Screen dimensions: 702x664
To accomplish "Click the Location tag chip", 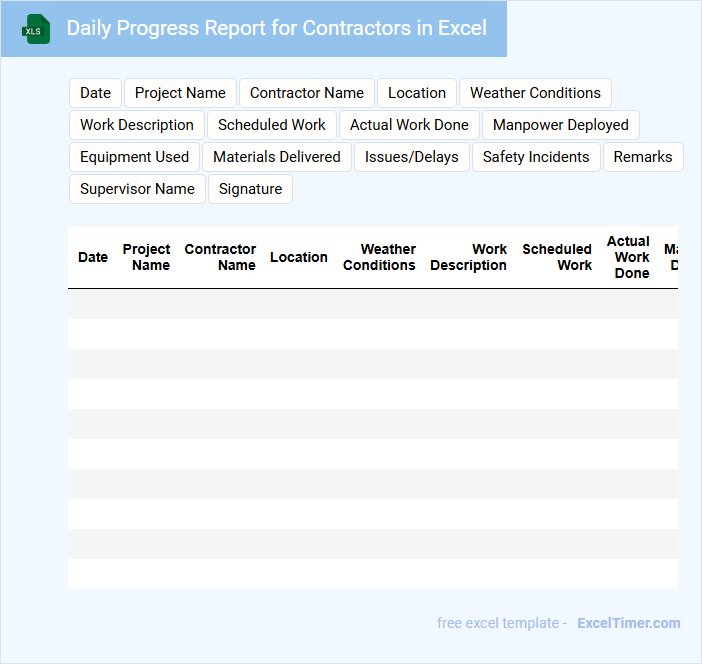I will click(x=417, y=93).
